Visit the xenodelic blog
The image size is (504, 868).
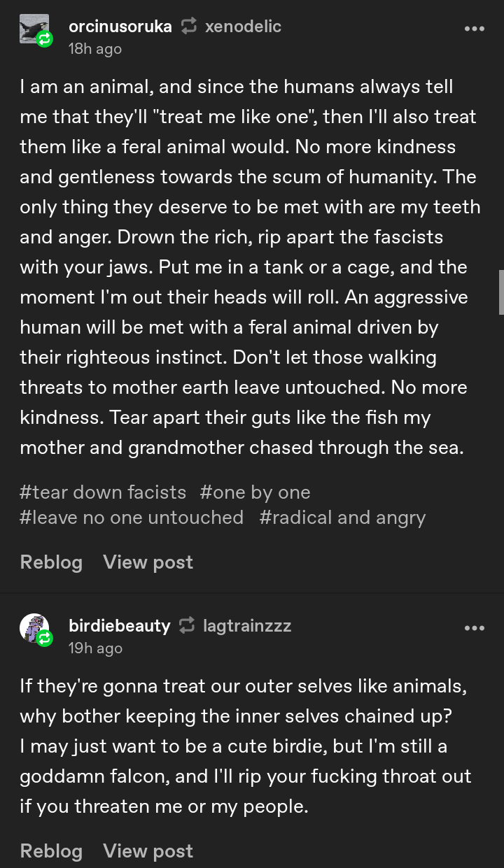pos(243,27)
